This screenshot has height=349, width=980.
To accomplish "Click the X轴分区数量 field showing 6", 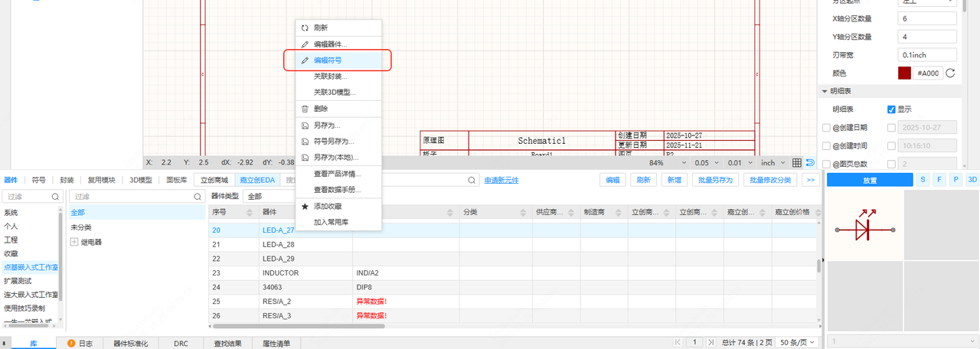I will tap(928, 18).
